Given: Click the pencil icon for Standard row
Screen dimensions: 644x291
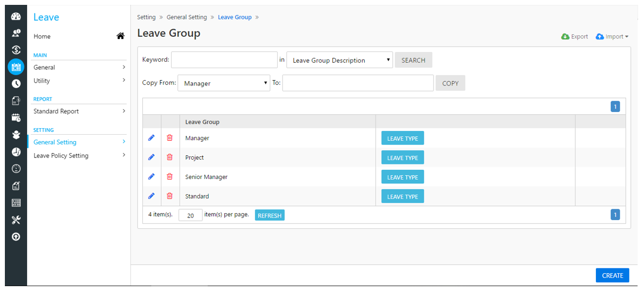Looking at the screenshot, I should [x=151, y=196].
